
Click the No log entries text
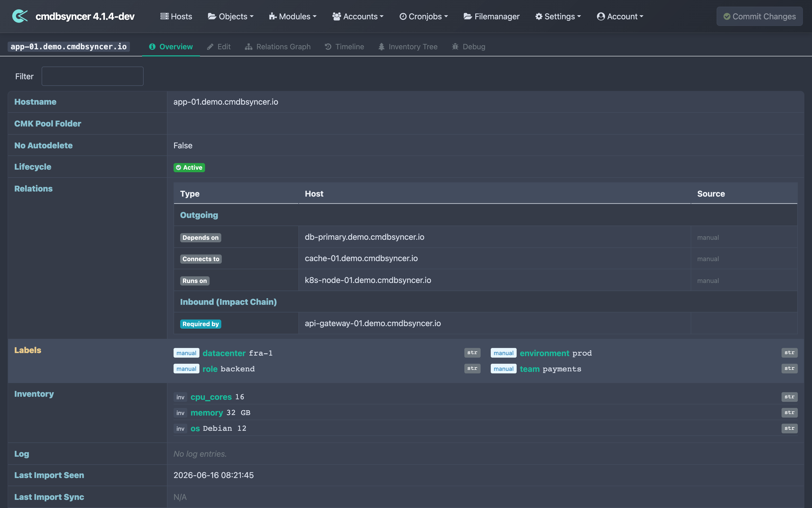pyautogui.click(x=200, y=454)
